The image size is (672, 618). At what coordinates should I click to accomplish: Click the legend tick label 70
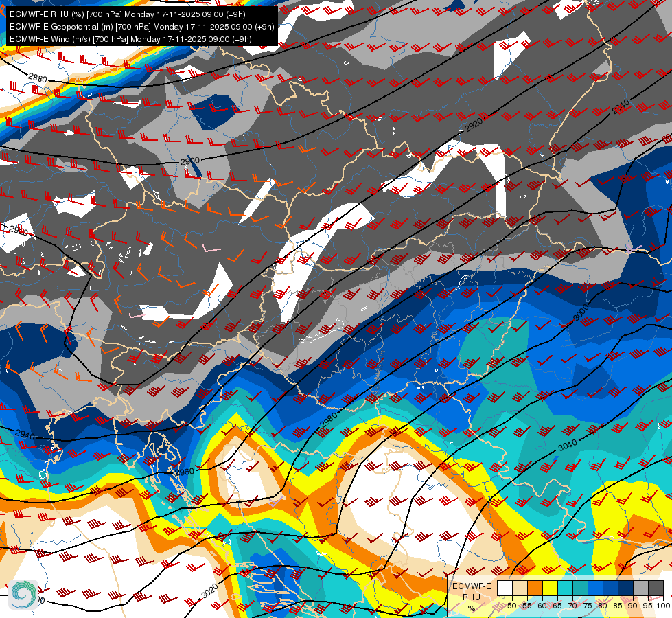[x=572, y=606]
